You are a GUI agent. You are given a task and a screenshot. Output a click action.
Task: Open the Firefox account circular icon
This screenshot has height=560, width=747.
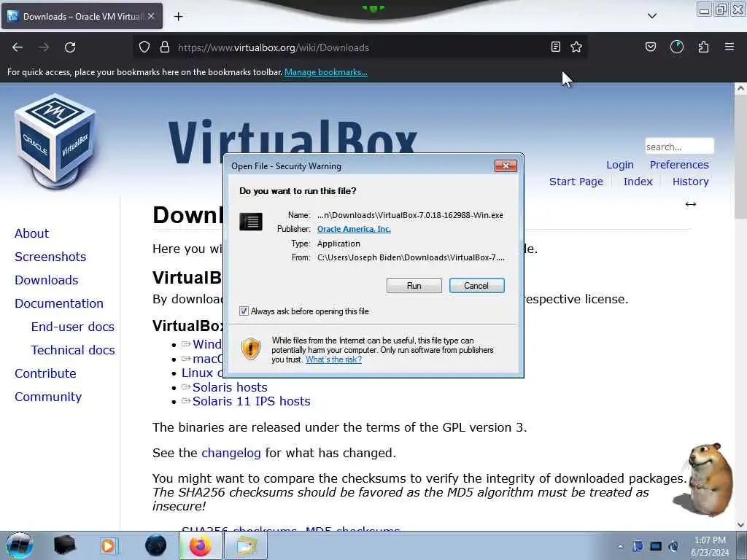click(x=677, y=47)
